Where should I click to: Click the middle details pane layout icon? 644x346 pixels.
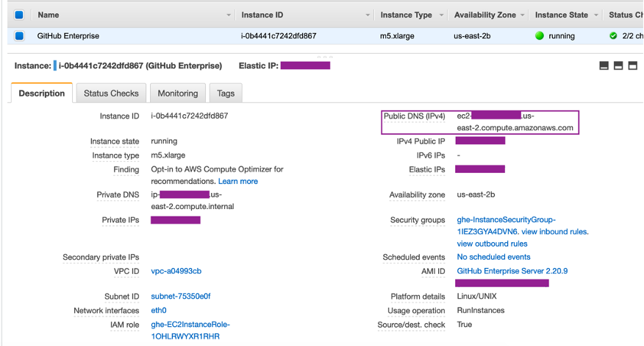click(x=618, y=66)
